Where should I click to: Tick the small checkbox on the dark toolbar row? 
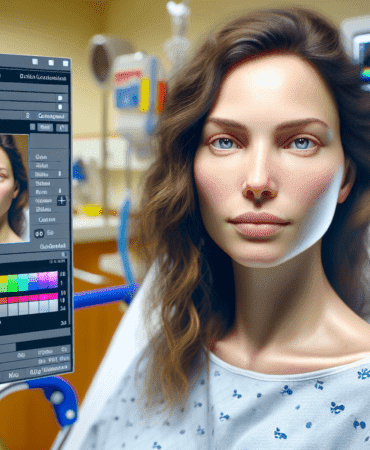[x=32, y=127]
